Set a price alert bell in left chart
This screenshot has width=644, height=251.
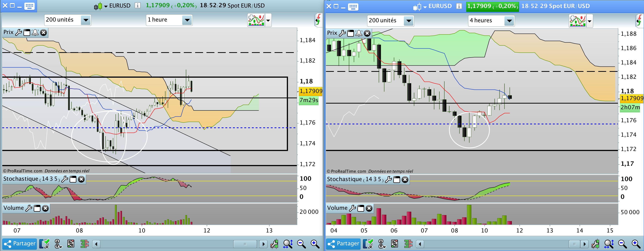click(x=35, y=33)
